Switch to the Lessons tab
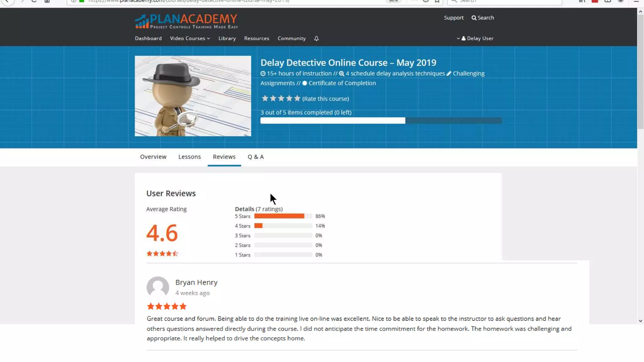 tap(189, 157)
